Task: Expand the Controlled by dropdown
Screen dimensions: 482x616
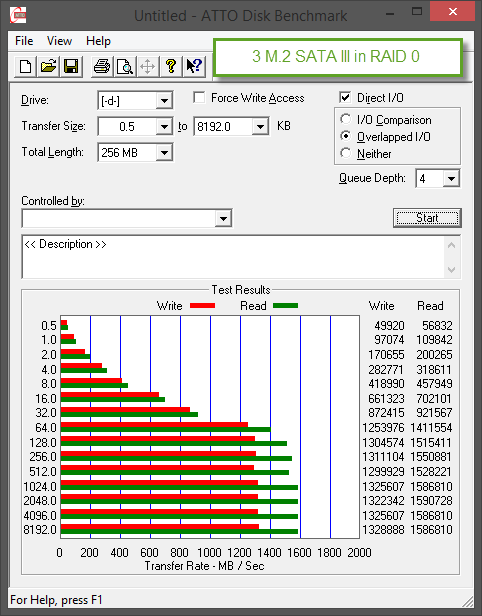Action: [223, 218]
